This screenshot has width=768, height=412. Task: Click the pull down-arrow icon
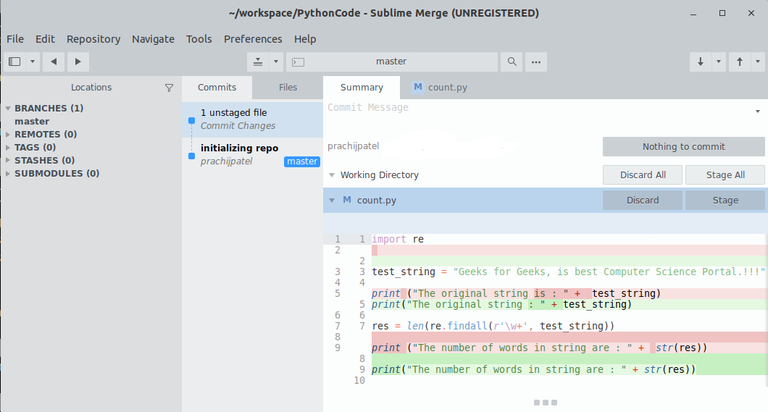(x=701, y=62)
